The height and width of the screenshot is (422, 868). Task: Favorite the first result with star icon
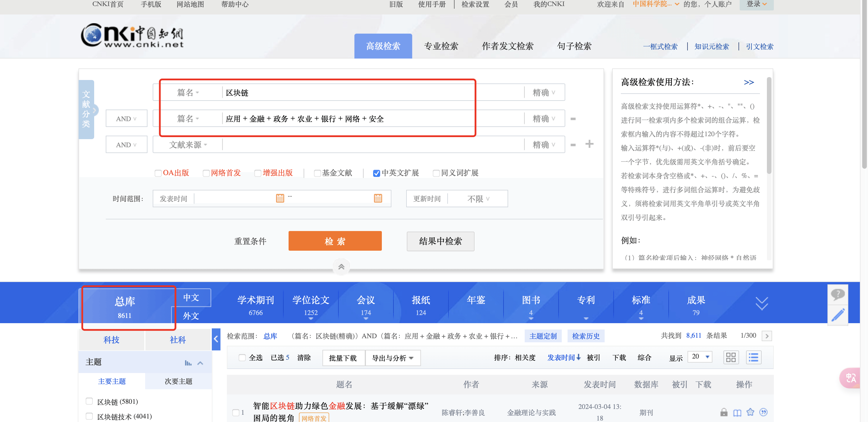pos(750,412)
